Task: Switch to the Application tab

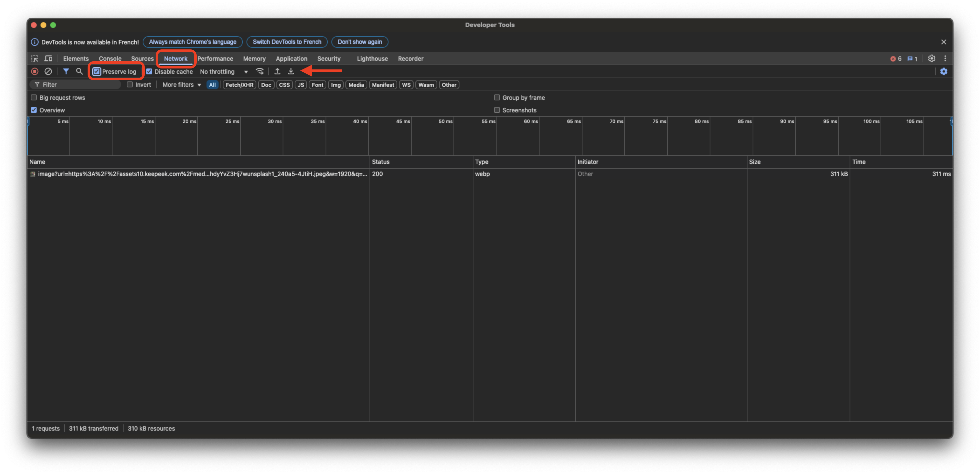Action: pos(291,59)
